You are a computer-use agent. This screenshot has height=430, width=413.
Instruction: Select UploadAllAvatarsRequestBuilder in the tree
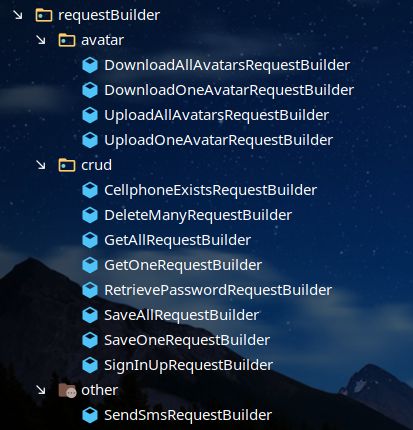point(216,115)
